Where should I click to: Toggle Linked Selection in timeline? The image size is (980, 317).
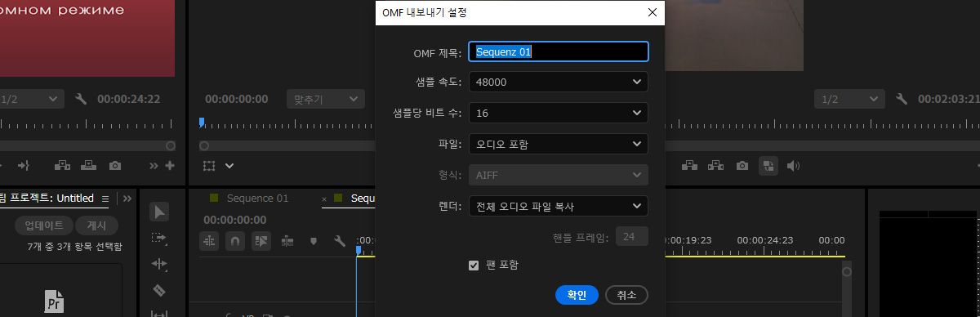(261, 241)
